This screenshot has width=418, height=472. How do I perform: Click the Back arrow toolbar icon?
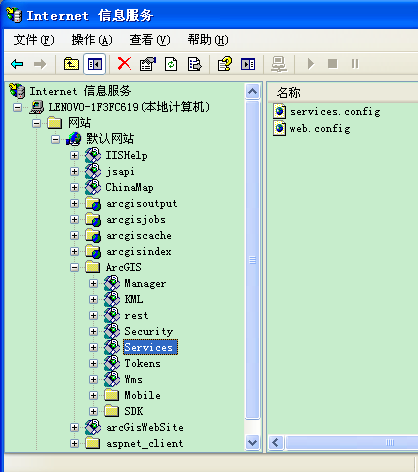pyautogui.click(x=17, y=64)
